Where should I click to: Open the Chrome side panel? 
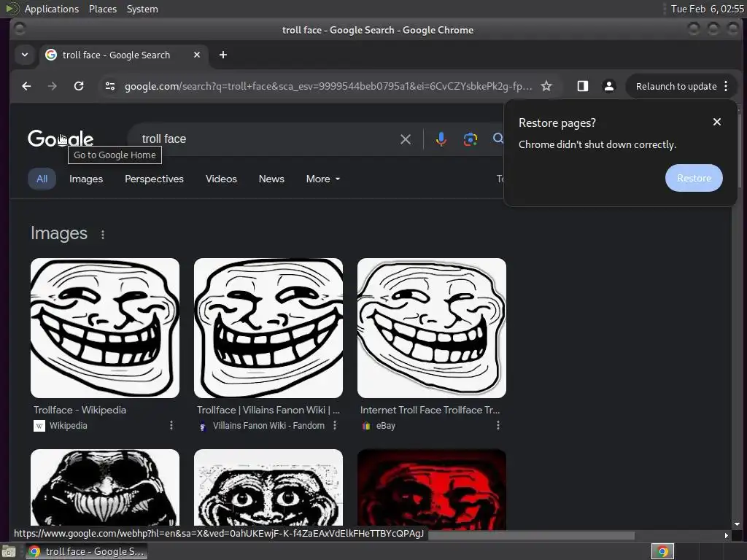coord(583,86)
